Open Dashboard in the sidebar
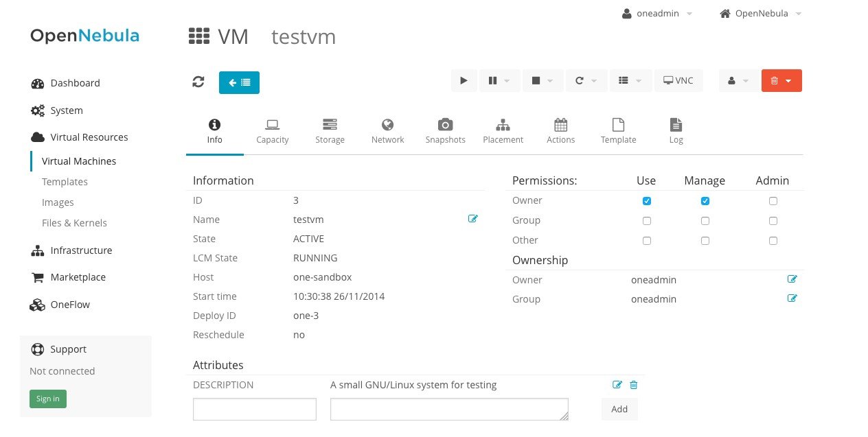This screenshot has height=437, width=868. point(65,83)
